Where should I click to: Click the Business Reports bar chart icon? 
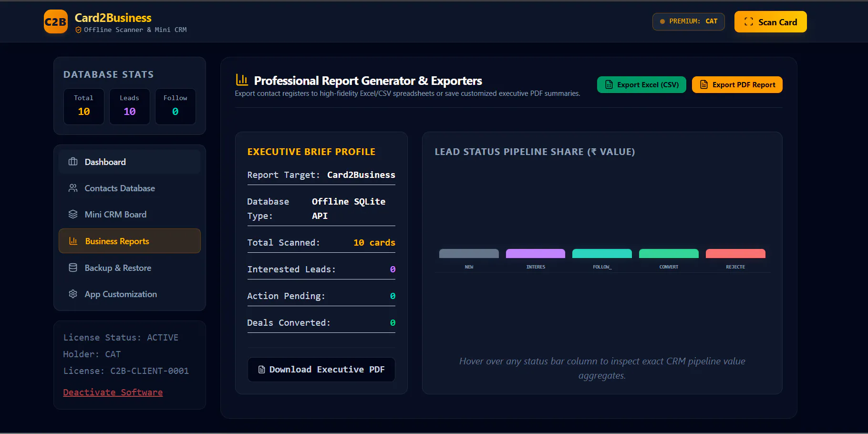pyautogui.click(x=73, y=241)
